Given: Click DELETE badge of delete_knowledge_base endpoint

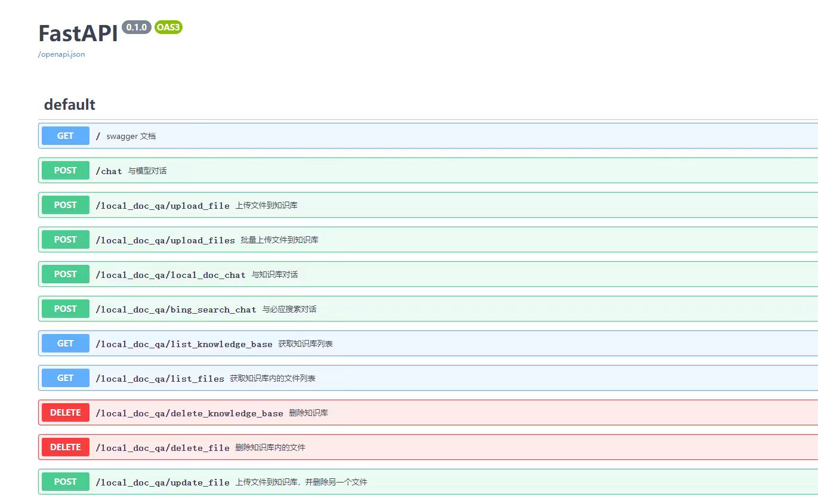Looking at the screenshot, I should pos(66,413).
